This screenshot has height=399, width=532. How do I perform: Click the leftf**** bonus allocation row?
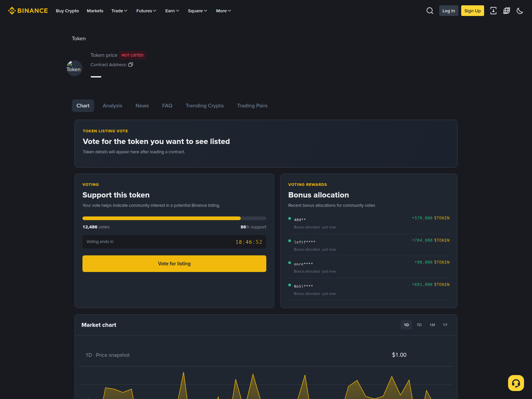coord(369,245)
